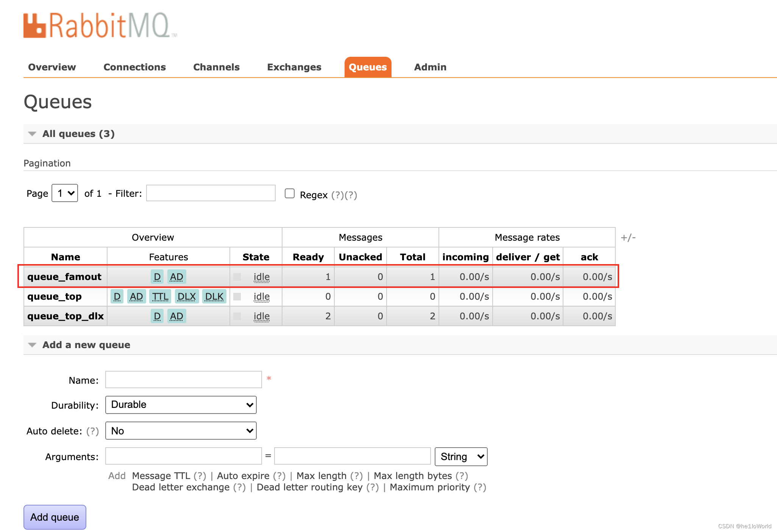Switch to the Exchanges tab
777x532 pixels.
point(294,67)
